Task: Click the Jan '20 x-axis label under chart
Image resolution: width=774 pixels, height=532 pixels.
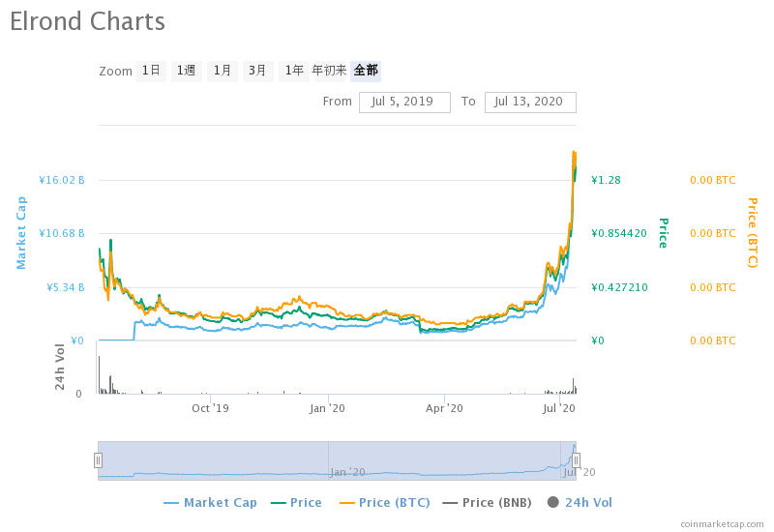Action: (327, 408)
